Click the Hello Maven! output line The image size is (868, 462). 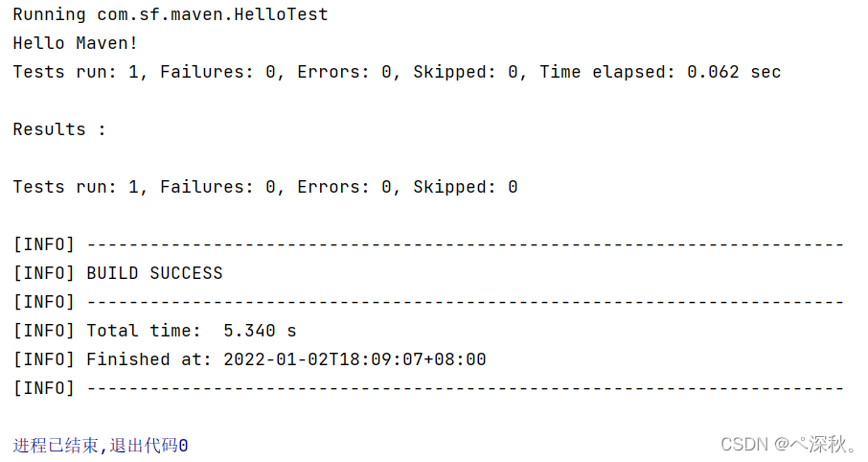[x=75, y=43]
